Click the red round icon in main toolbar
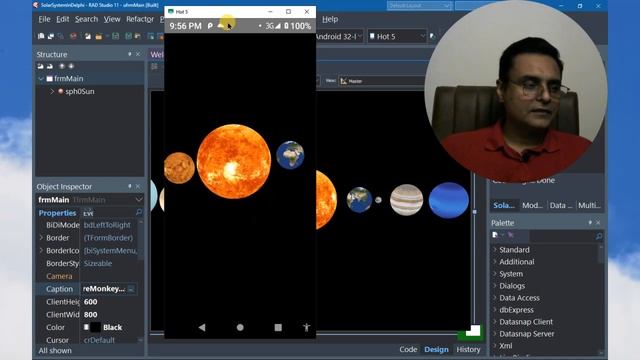Screen dimensions: 640x360 [73, 36]
